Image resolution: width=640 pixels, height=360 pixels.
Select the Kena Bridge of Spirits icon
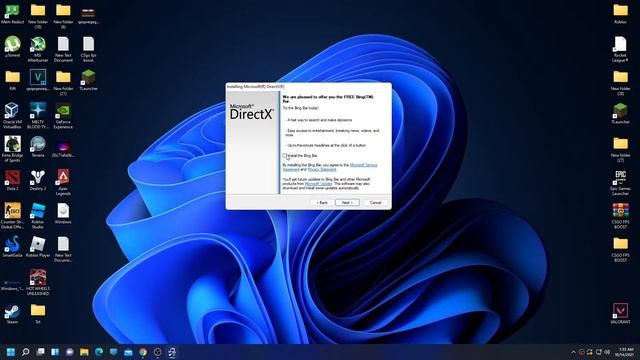(x=12, y=149)
